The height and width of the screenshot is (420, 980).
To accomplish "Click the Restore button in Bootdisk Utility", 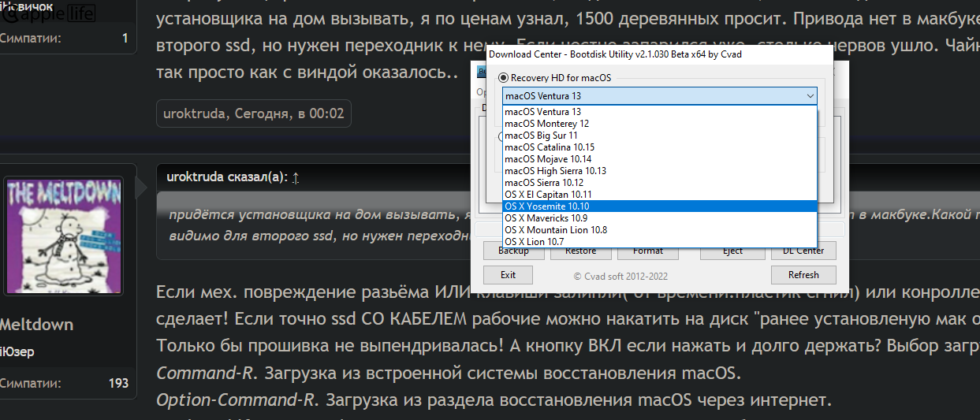I will 580,251.
